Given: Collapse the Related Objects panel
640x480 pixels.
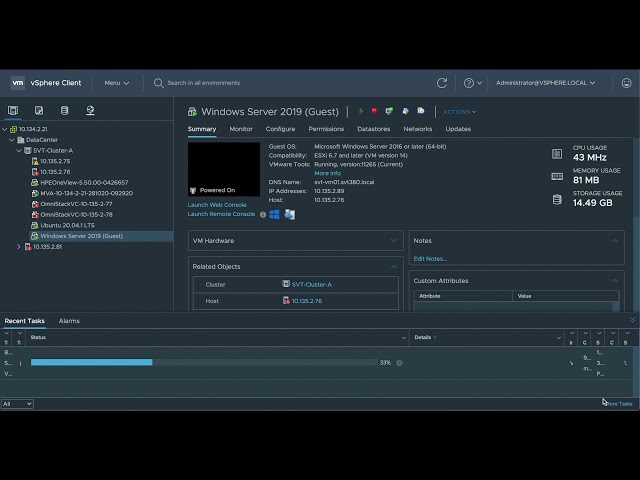Looking at the screenshot, I should [x=394, y=267].
